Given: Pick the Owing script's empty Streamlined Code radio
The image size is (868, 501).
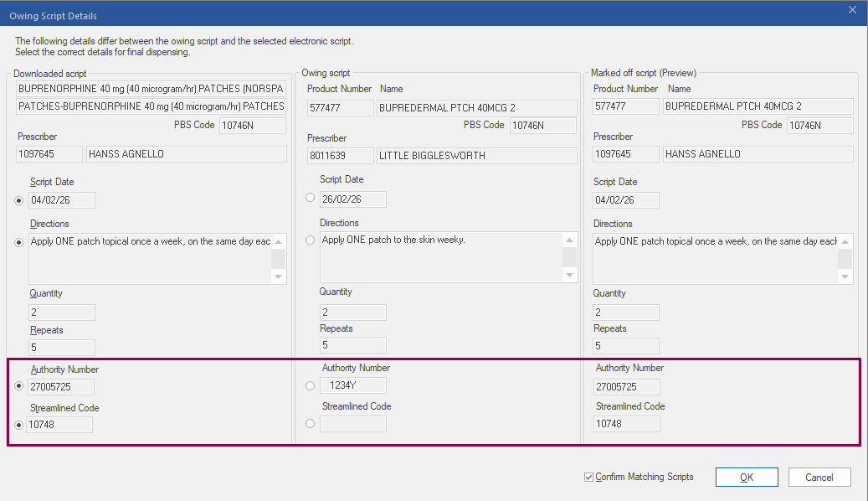Looking at the screenshot, I should 311,424.
